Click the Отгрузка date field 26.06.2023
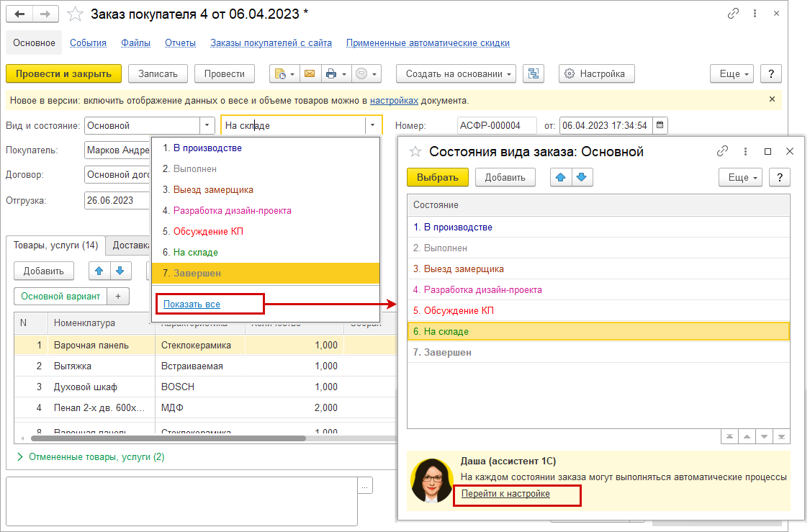Viewport: 810px width, 532px height. 117,200
